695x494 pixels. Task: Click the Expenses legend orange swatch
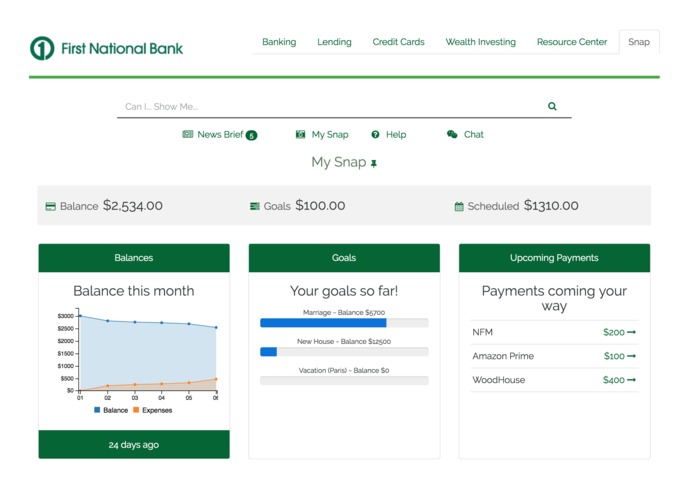[136, 410]
